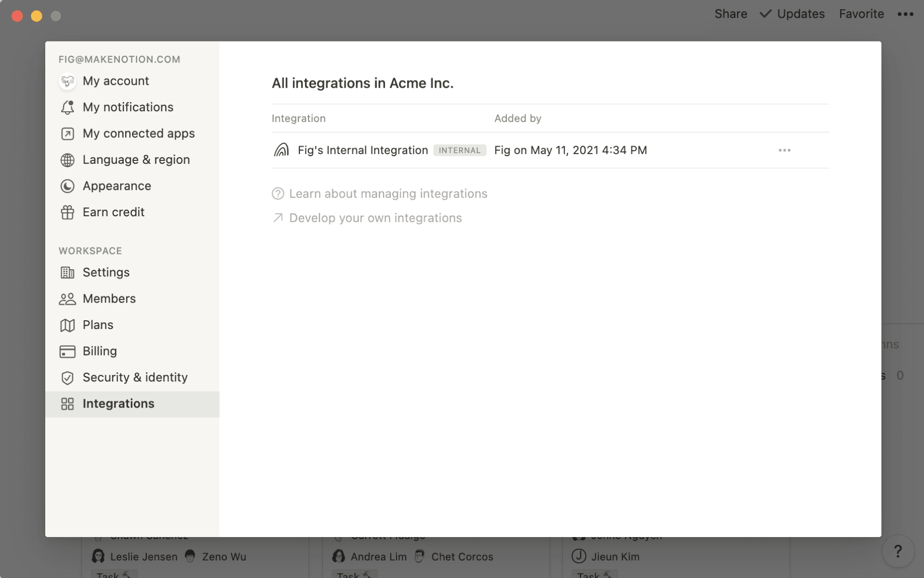Open the Plans map icon
The image size is (924, 578).
68,325
